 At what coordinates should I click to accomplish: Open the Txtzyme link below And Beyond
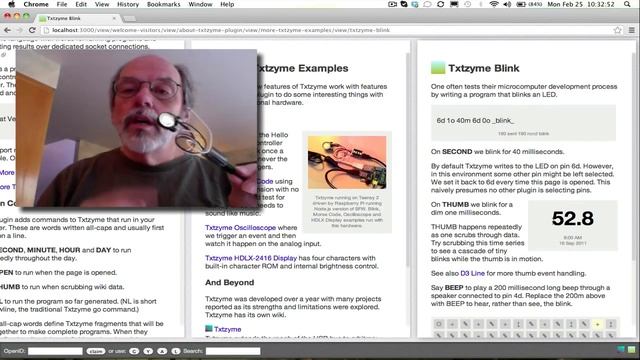[227, 329]
